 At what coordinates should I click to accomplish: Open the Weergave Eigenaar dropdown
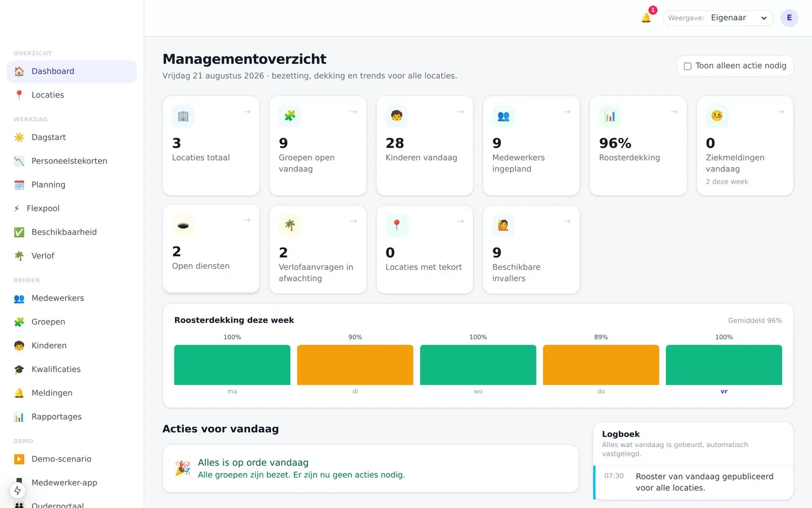[x=718, y=18]
